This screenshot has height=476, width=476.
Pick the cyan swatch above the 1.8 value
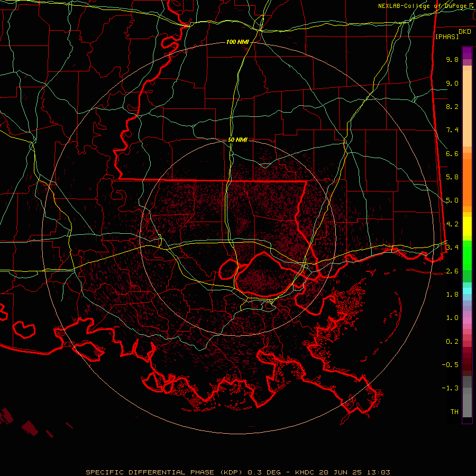(467, 291)
